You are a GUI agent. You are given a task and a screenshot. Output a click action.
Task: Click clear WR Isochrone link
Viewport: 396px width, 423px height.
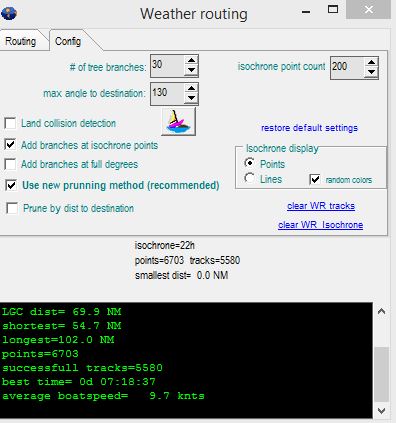click(x=321, y=225)
